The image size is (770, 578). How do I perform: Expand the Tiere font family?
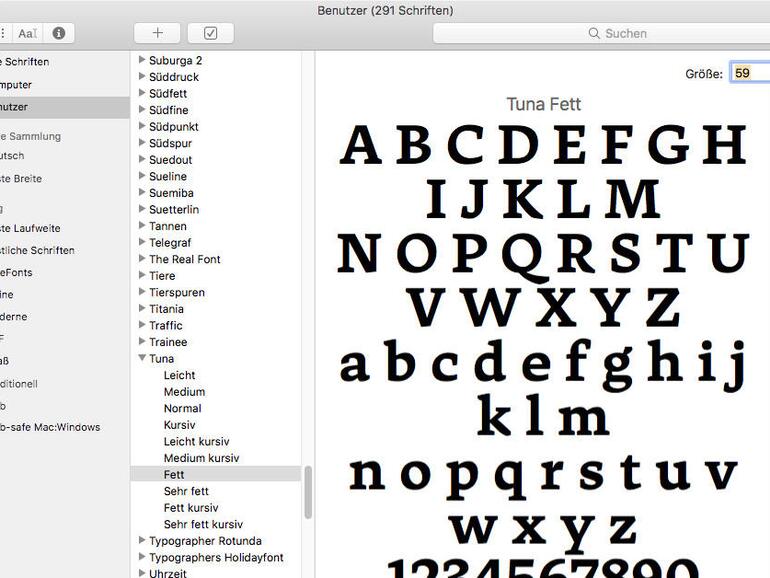click(x=142, y=275)
